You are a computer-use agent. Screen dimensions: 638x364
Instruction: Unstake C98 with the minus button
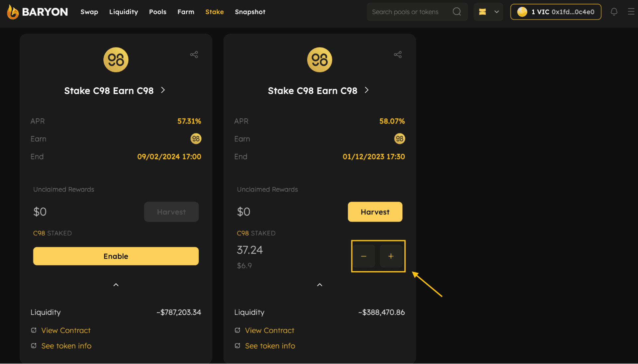click(x=364, y=256)
